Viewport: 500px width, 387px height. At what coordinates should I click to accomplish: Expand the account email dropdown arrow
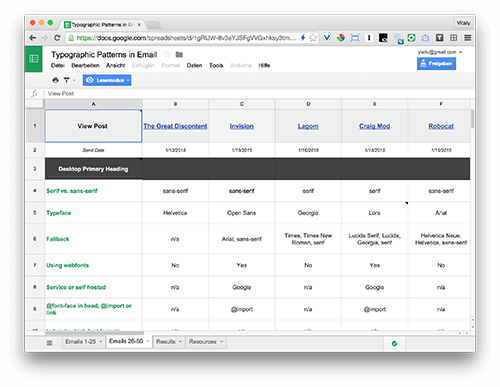point(461,52)
